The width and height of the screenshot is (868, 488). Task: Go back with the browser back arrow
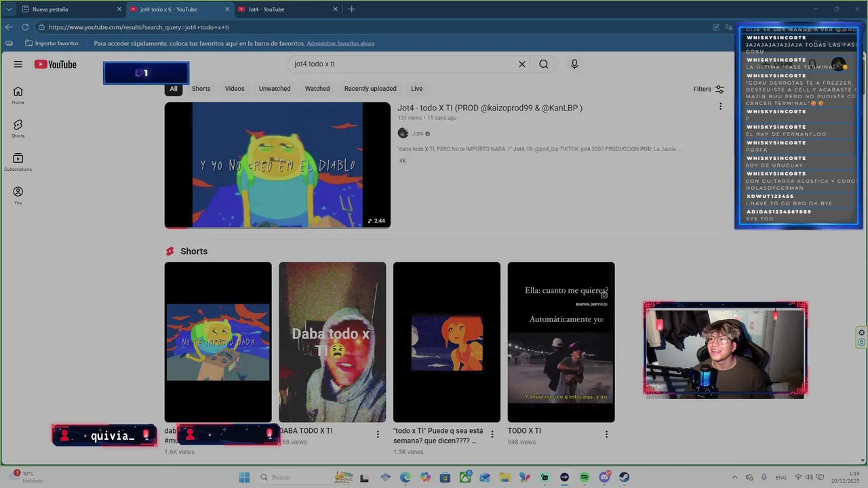[x=9, y=27]
